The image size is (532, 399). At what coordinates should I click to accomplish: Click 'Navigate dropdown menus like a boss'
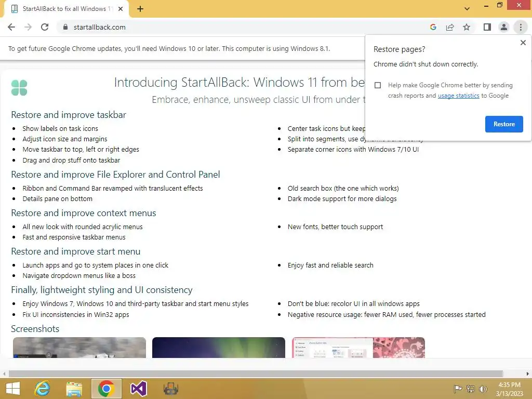[x=79, y=276]
